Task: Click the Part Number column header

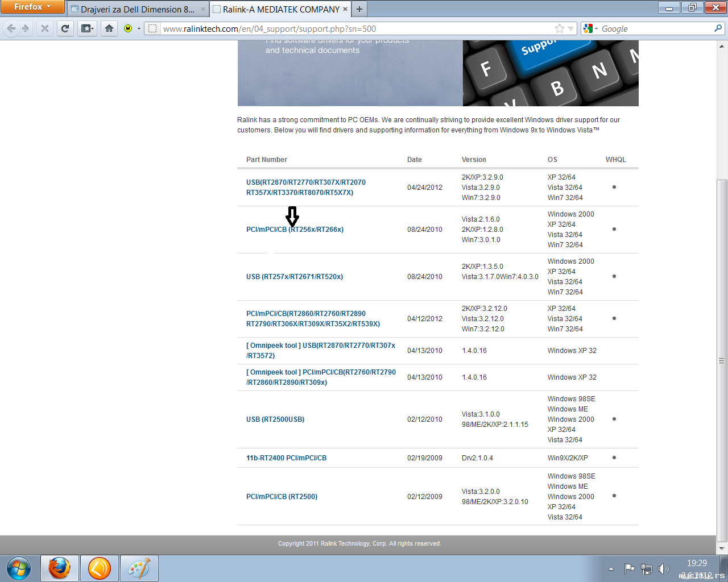Action: (267, 160)
